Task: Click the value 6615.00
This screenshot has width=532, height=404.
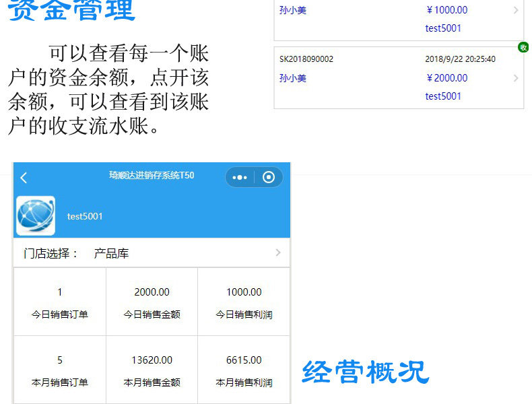Action: click(x=244, y=360)
